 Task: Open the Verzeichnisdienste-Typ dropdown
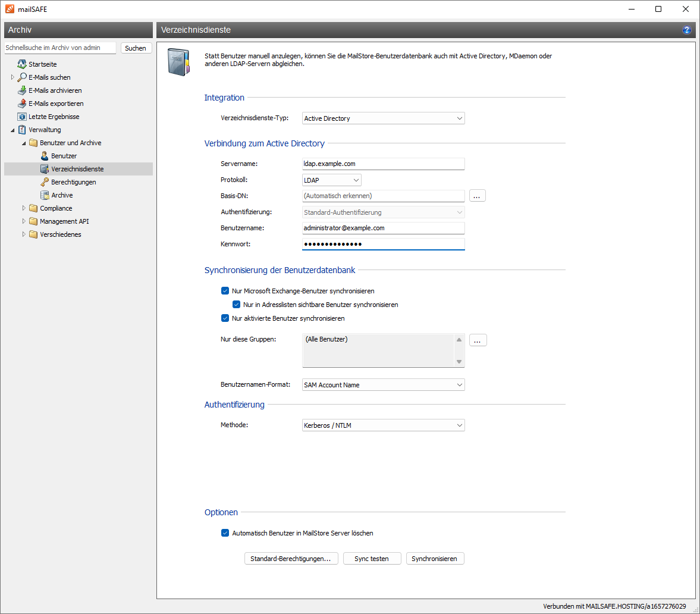click(x=383, y=118)
